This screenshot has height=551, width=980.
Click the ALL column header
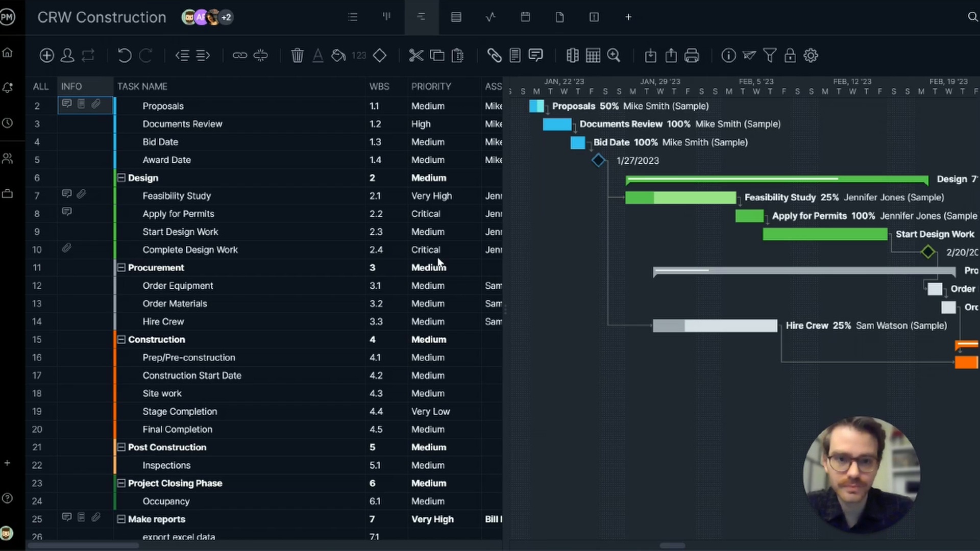41,87
